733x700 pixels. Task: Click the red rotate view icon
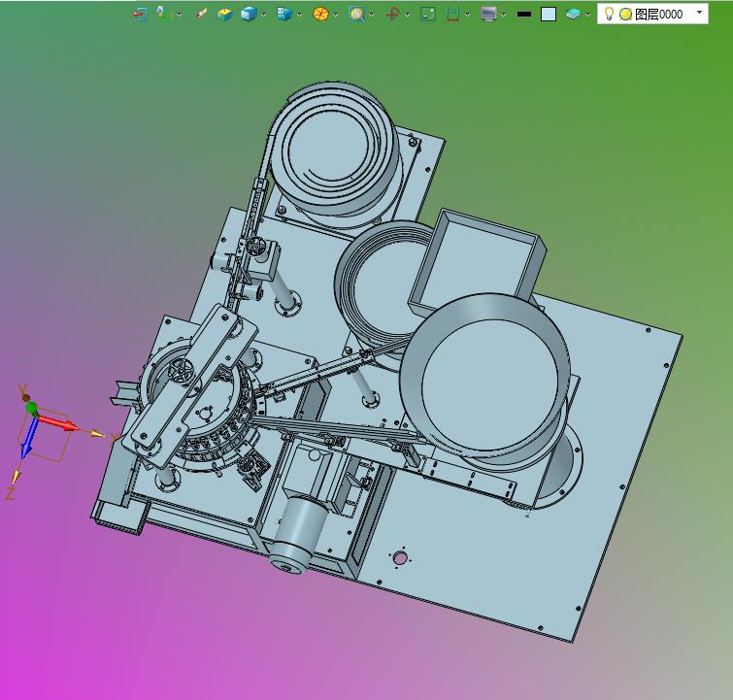point(392,14)
